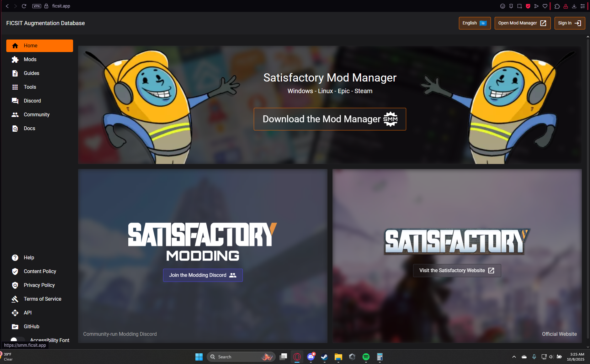Open the ad blocker shield icon
The width and height of the screenshot is (590, 364).
coord(528,6)
